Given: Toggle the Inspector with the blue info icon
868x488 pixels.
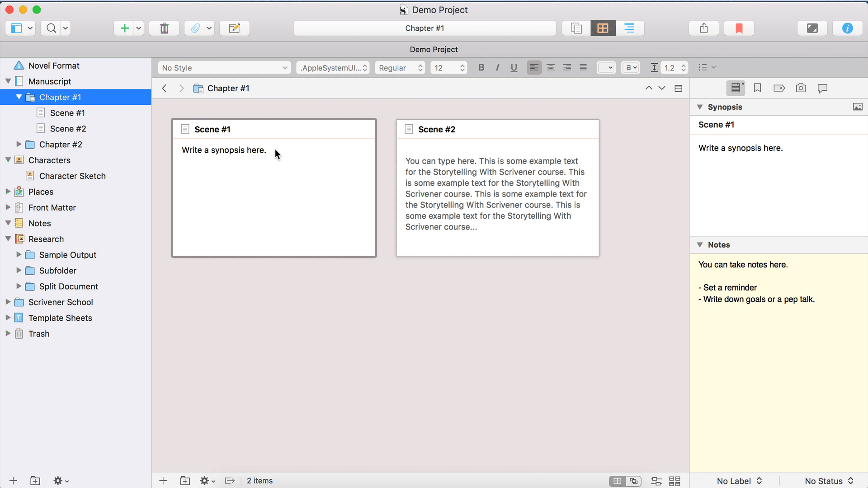Looking at the screenshot, I should click(848, 28).
